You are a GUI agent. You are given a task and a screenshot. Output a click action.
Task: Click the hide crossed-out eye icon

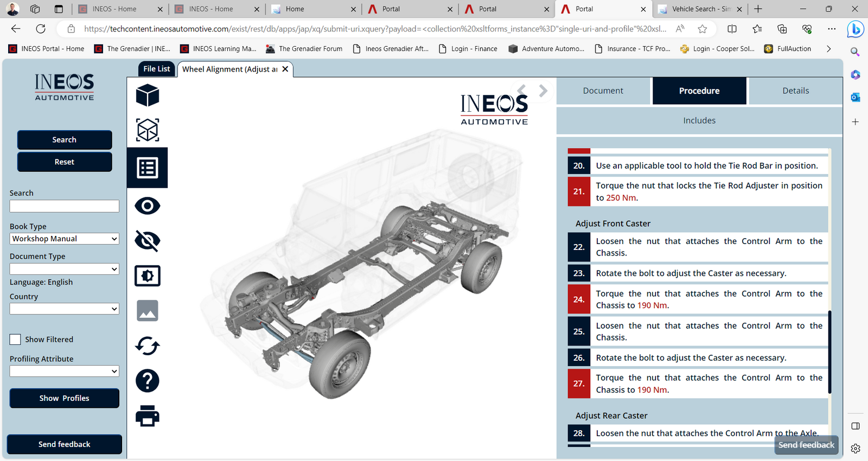(147, 241)
